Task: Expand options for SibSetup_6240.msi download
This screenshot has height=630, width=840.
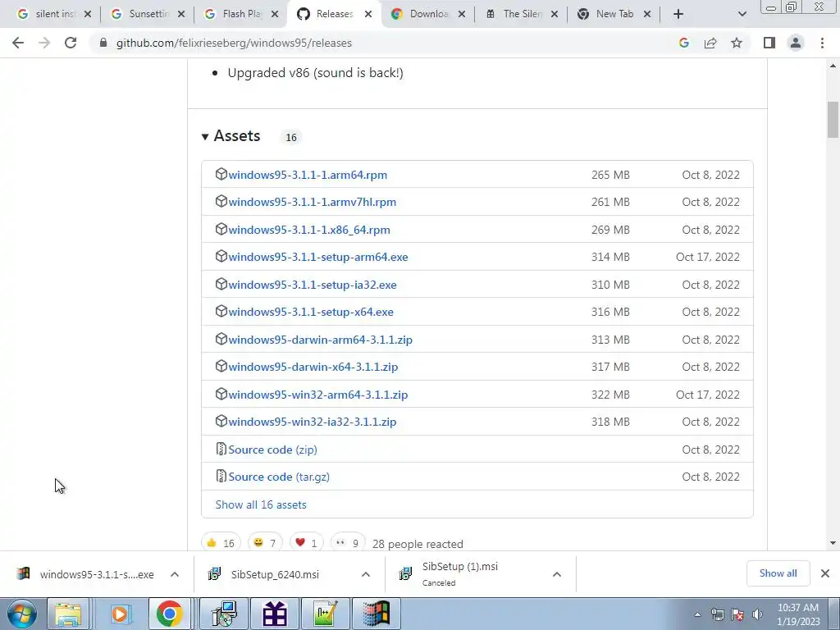Action: (x=366, y=574)
